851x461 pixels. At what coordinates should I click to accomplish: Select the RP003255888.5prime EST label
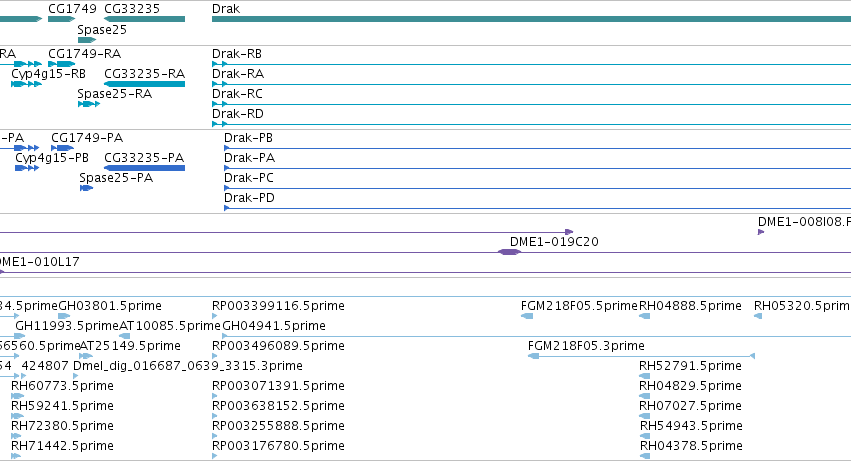pos(278,427)
